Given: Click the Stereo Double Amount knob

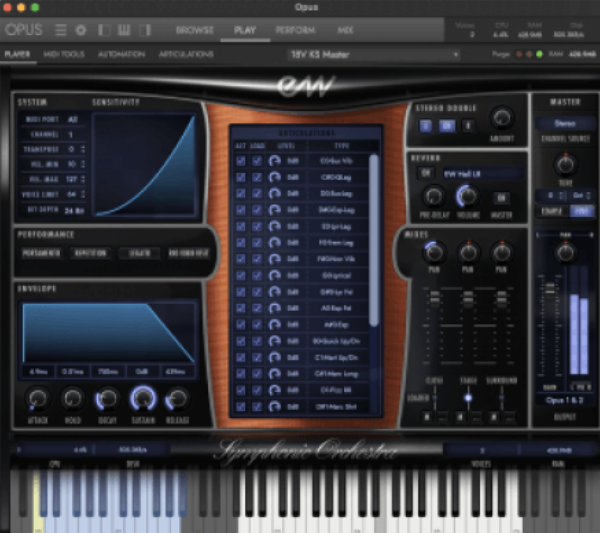Looking at the screenshot, I should point(502,118).
